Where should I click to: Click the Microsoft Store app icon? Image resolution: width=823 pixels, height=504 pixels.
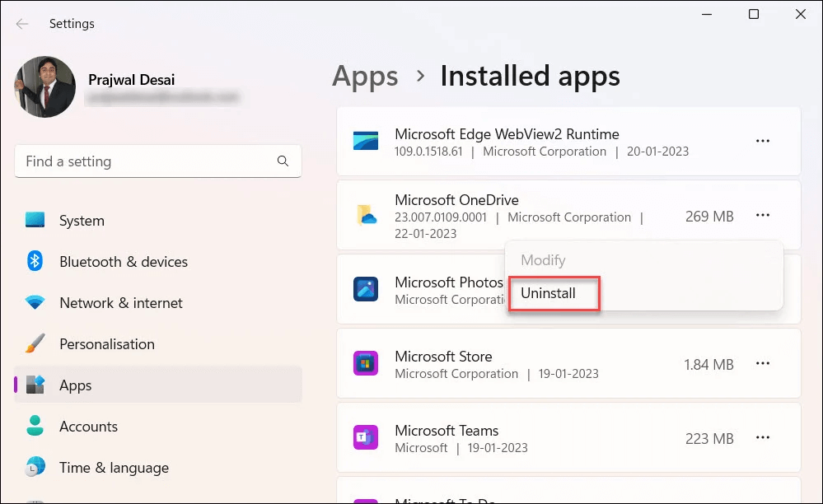click(x=365, y=364)
